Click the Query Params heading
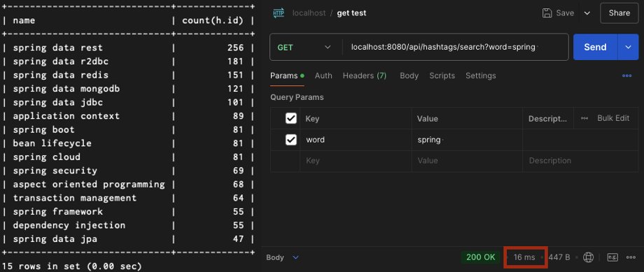This screenshot has width=644, height=272. point(297,97)
